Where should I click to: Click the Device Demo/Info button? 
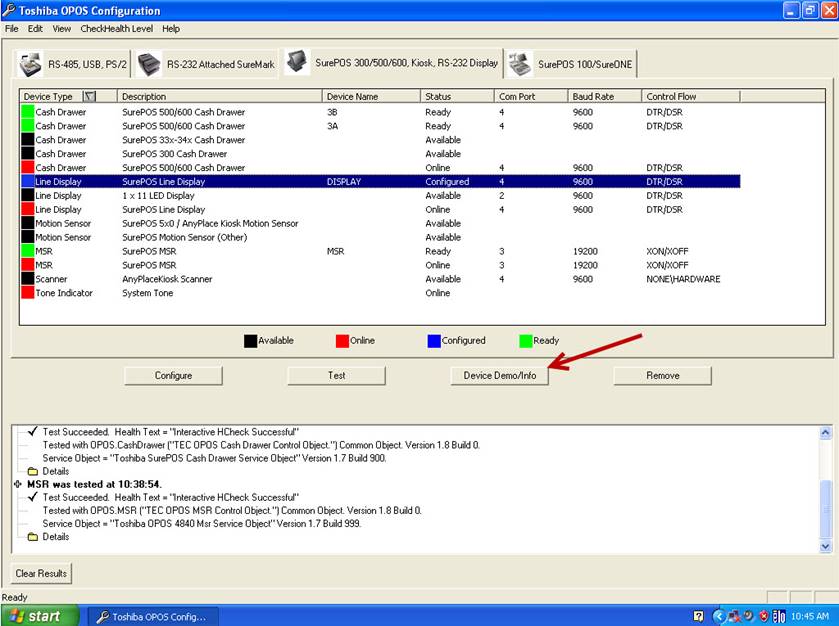[500, 375]
